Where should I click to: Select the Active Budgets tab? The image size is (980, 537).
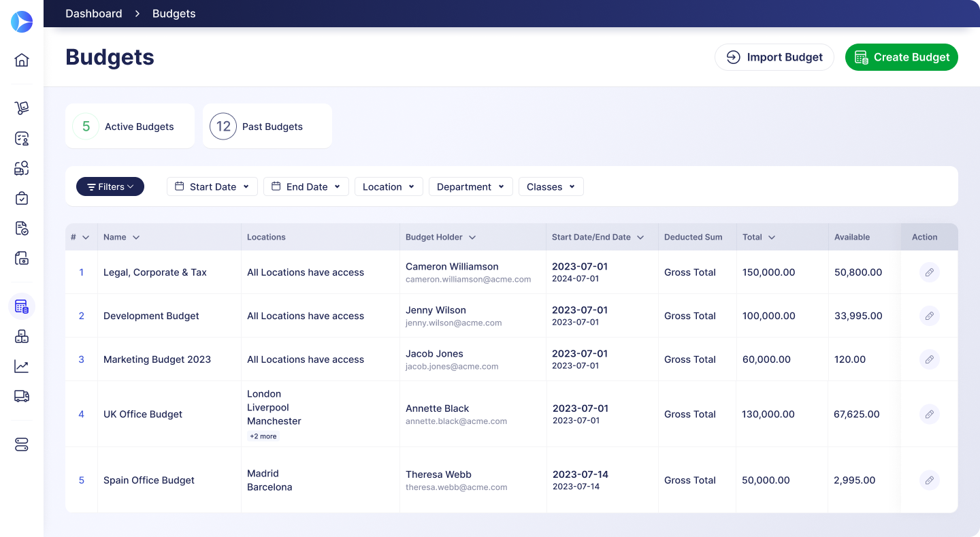click(x=129, y=127)
